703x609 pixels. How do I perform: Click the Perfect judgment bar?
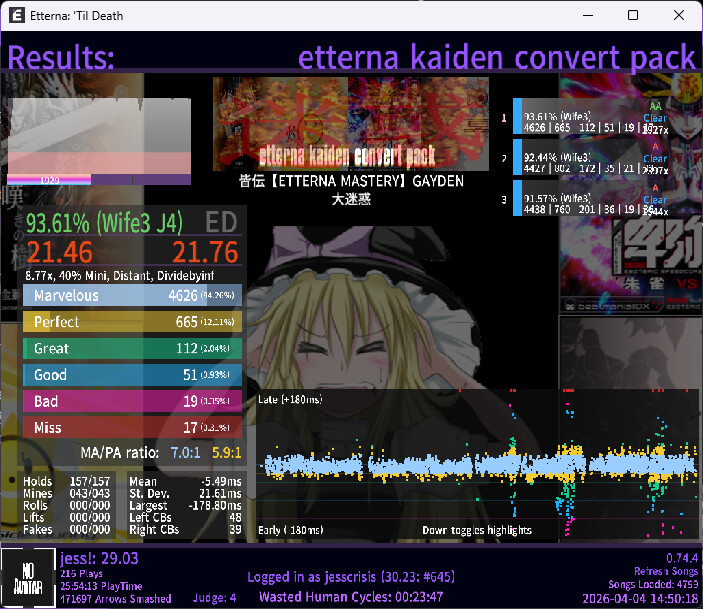(x=131, y=322)
